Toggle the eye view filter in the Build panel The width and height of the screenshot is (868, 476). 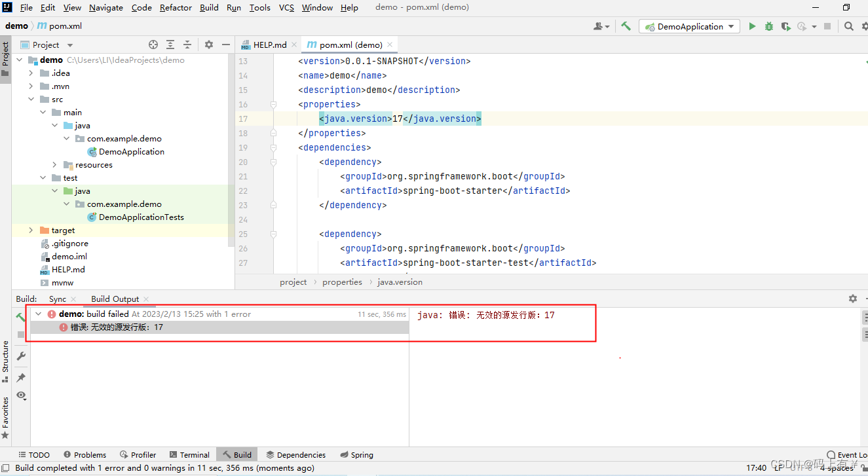click(x=21, y=395)
